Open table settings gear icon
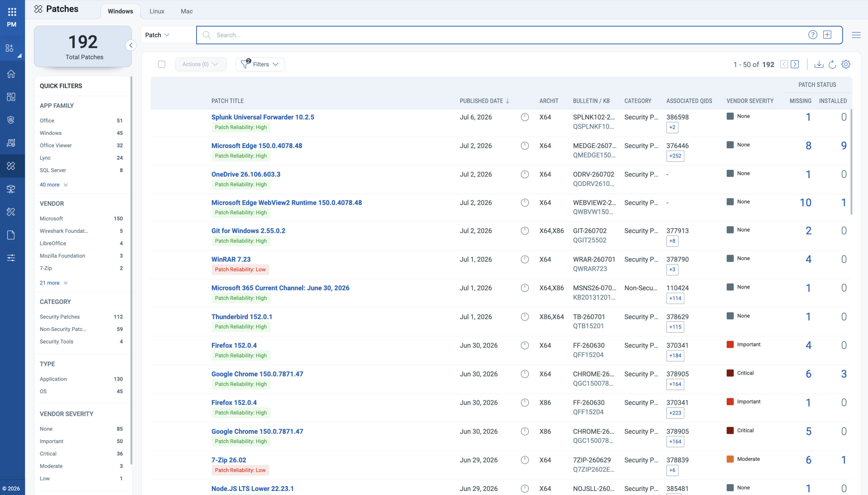Image resolution: width=868 pixels, height=495 pixels. coord(846,64)
